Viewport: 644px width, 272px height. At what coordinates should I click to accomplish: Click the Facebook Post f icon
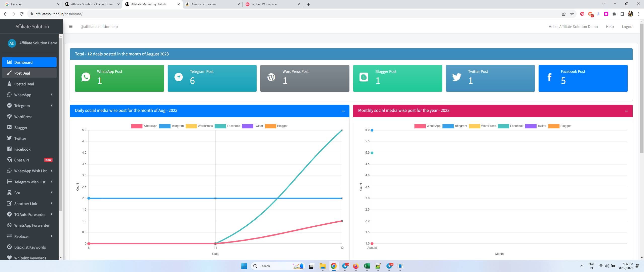click(549, 77)
